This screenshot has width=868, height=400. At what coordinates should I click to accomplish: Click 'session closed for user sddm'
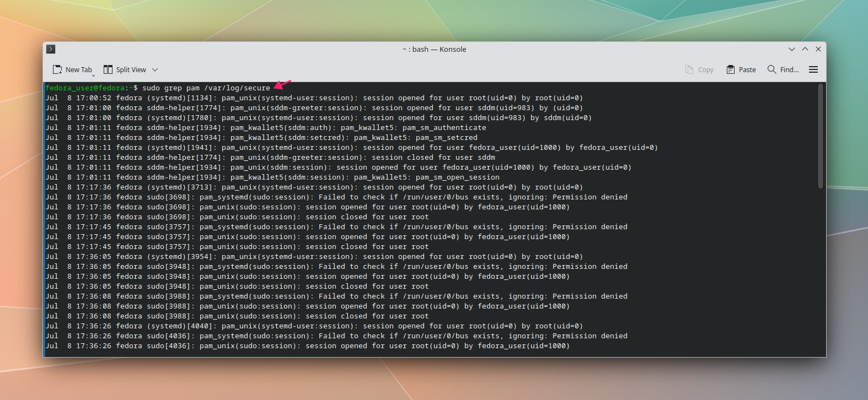click(x=433, y=157)
